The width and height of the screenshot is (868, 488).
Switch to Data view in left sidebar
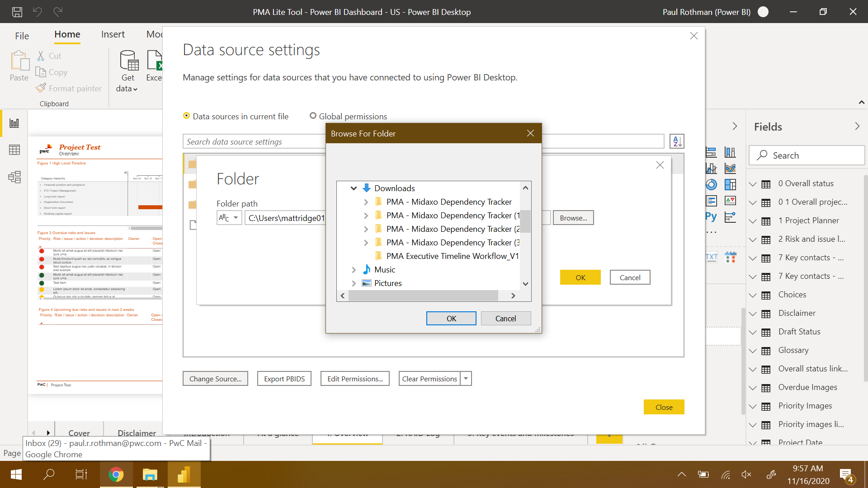click(x=14, y=150)
